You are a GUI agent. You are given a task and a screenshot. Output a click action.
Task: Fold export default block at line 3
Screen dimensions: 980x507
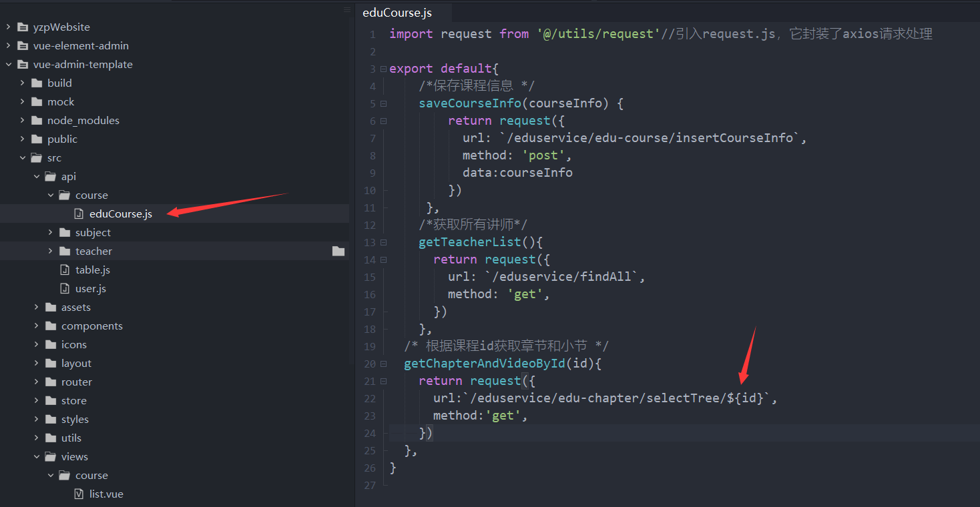(383, 69)
